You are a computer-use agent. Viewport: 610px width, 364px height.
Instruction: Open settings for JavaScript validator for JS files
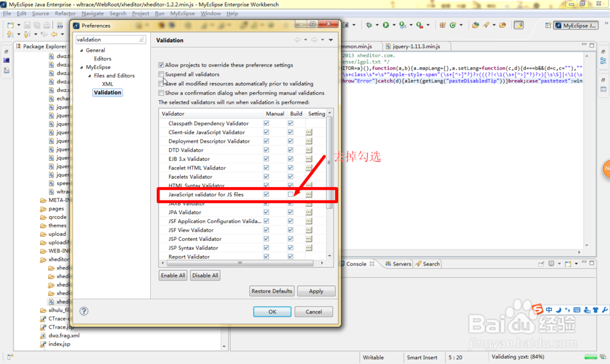click(309, 194)
